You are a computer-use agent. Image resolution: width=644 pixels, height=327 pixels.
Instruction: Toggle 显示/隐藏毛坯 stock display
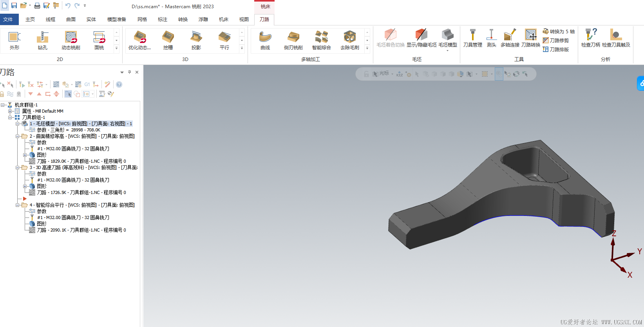coord(421,38)
